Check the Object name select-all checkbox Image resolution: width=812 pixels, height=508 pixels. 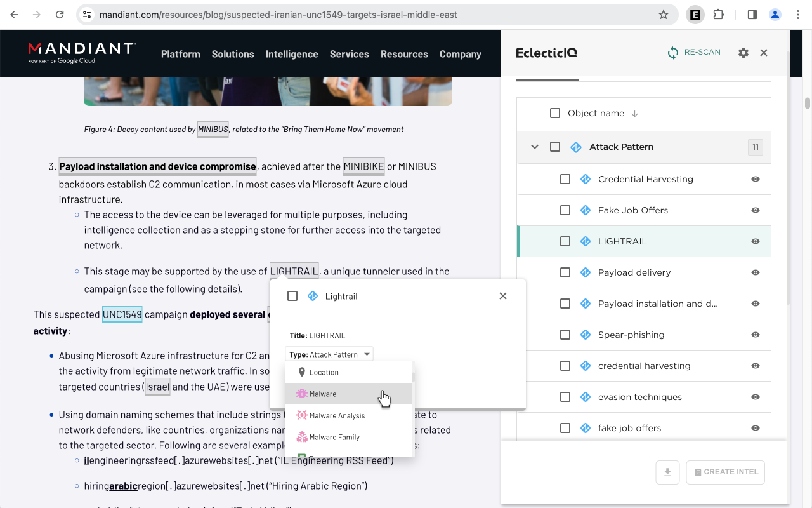click(555, 113)
